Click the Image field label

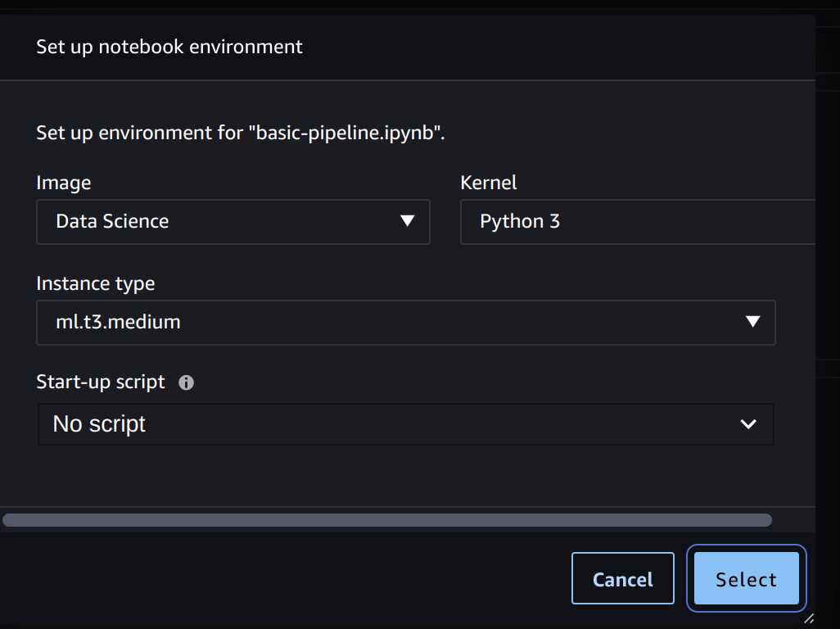(64, 183)
